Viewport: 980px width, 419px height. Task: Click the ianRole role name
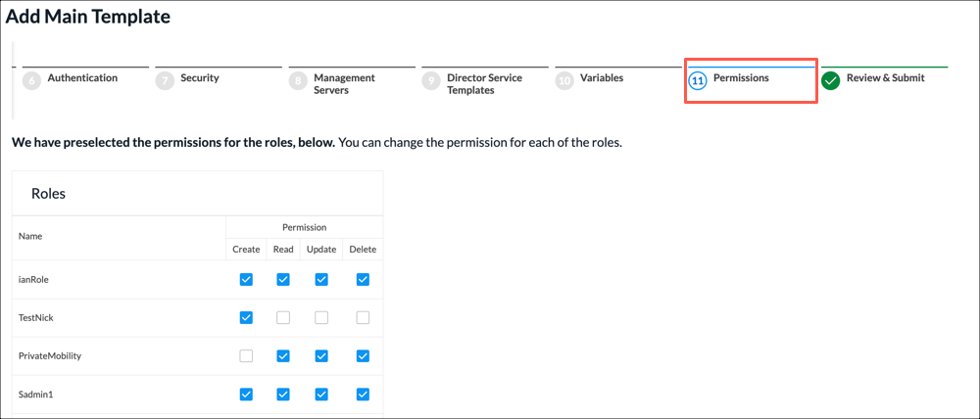click(x=33, y=279)
